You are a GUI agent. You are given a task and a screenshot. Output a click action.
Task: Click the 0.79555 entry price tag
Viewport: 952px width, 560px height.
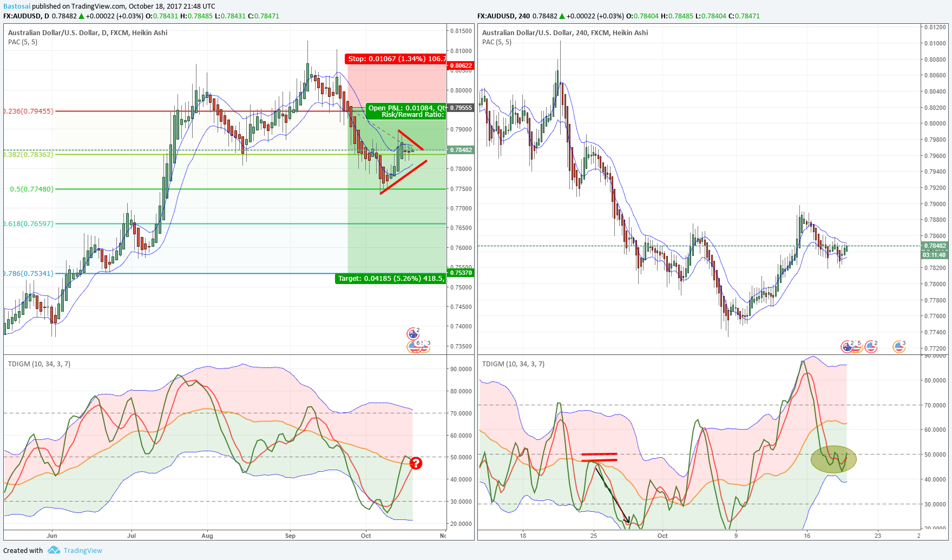click(461, 108)
